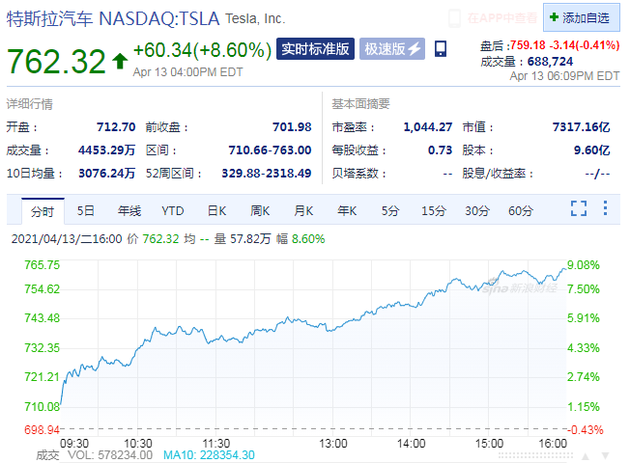
Task: Click the 10:30 time axis label
Action: click(x=138, y=443)
